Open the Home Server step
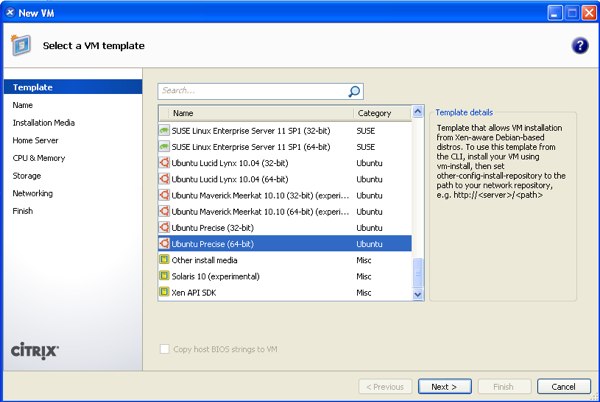The width and height of the screenshot is (600, 402). point(35,140)
